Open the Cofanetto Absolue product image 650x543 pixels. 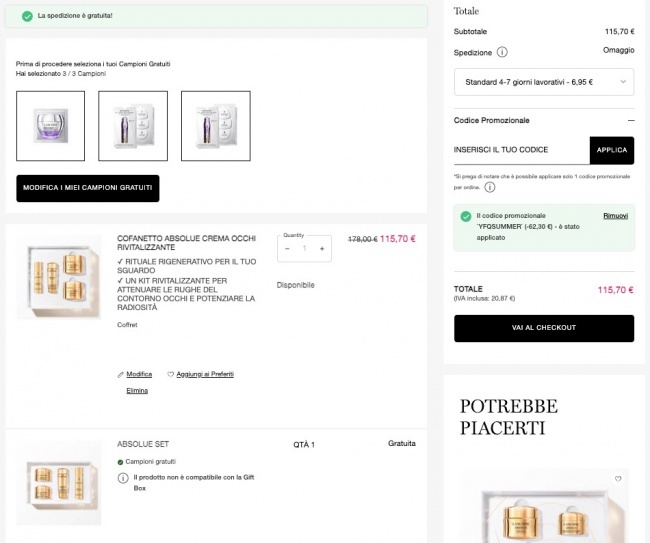point(59,277)
